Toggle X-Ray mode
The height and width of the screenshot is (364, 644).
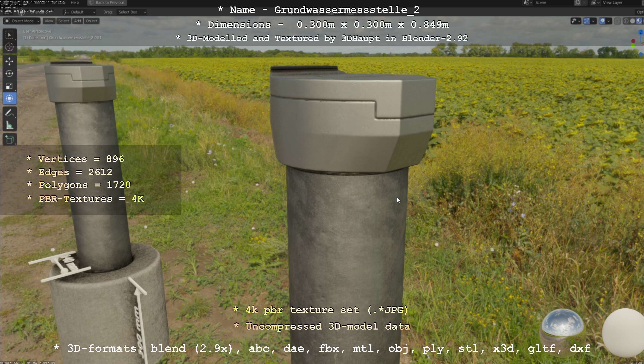tap(617, 21)
